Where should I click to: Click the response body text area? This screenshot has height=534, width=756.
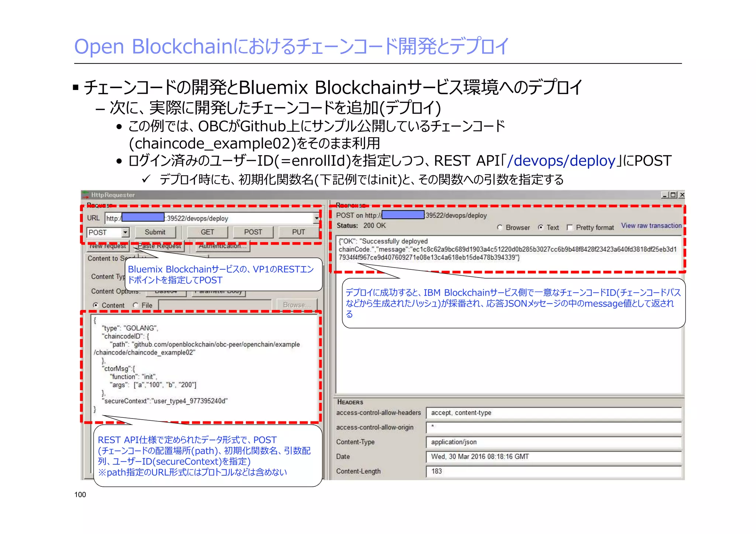pos(509,314)
